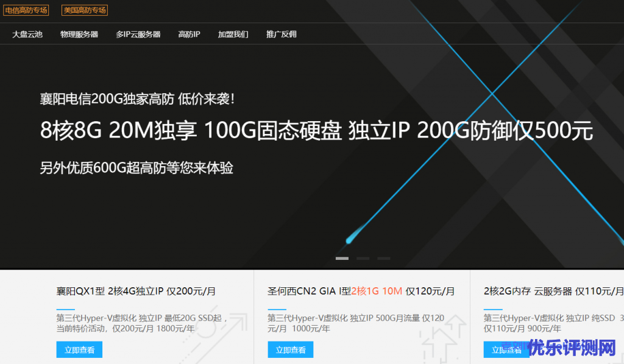Image resolution: width=624 pixels, height=364 pixels.
Task: Open the 加盟我们 page
Action: 233,34
